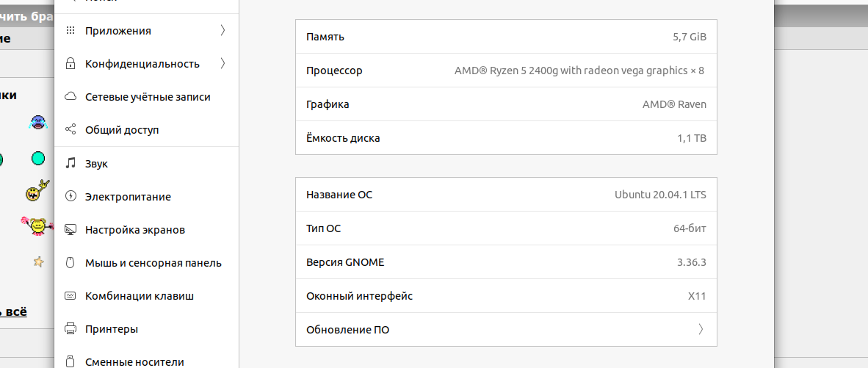
Task: Select the Printers icon
Action: coord(70,329)
